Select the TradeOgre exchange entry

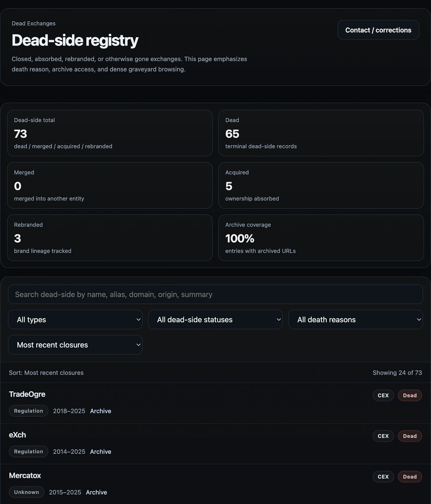point(27,394)
